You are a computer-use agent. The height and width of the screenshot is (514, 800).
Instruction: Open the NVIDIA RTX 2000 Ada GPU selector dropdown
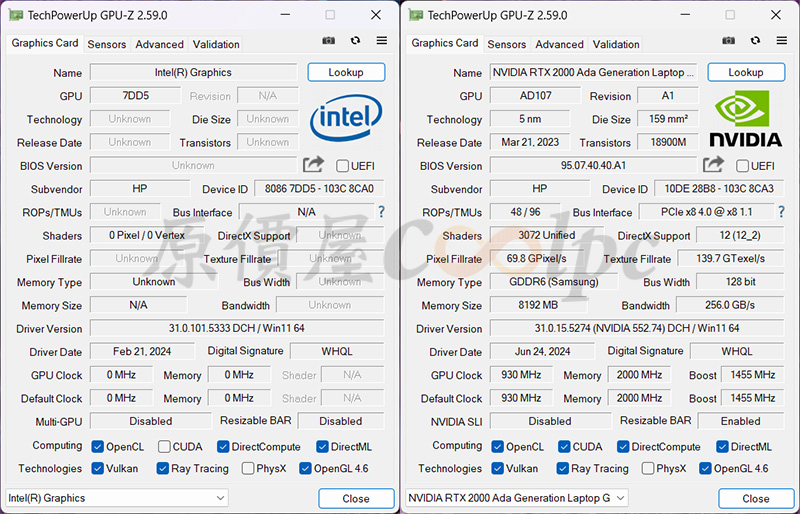coord(517,498)
